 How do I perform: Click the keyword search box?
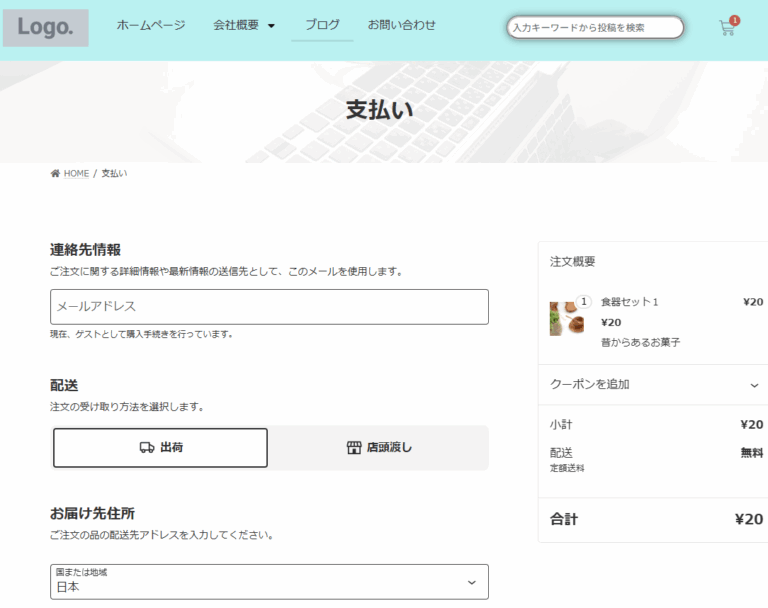(595, 27)
